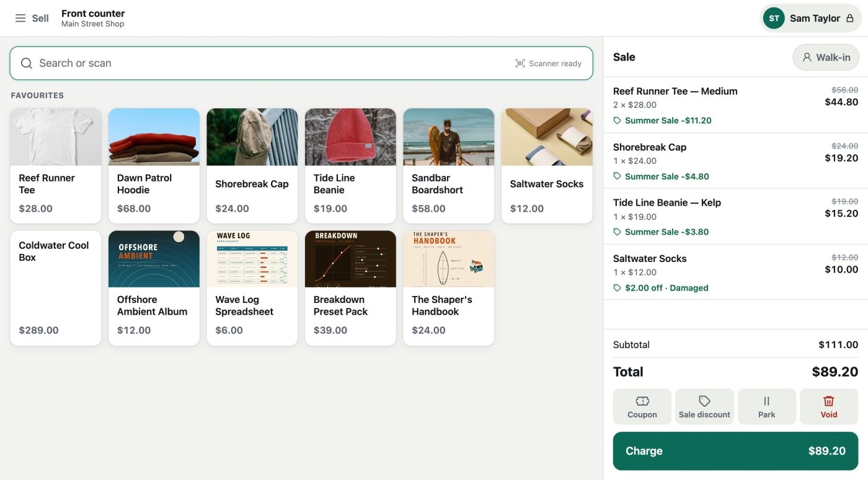Add Reef Runner Tee favourite to sale
This screenshot has width=868, height=480.
[56, 165]
